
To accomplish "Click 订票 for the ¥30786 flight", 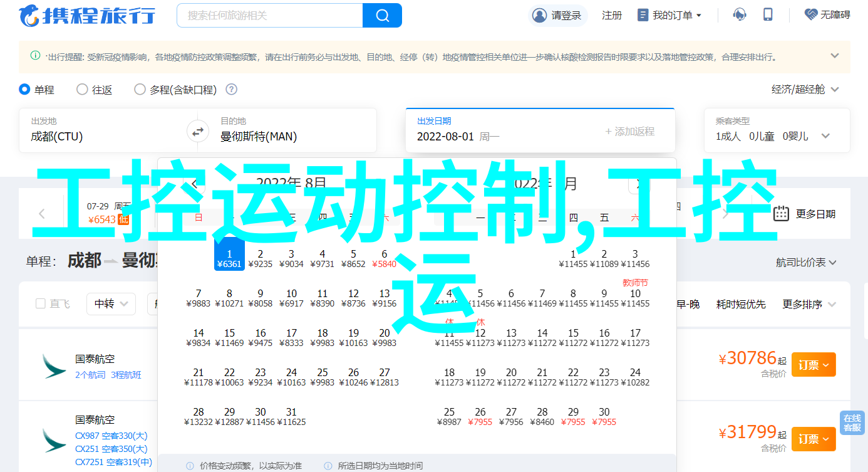I will tap(813, 364).
